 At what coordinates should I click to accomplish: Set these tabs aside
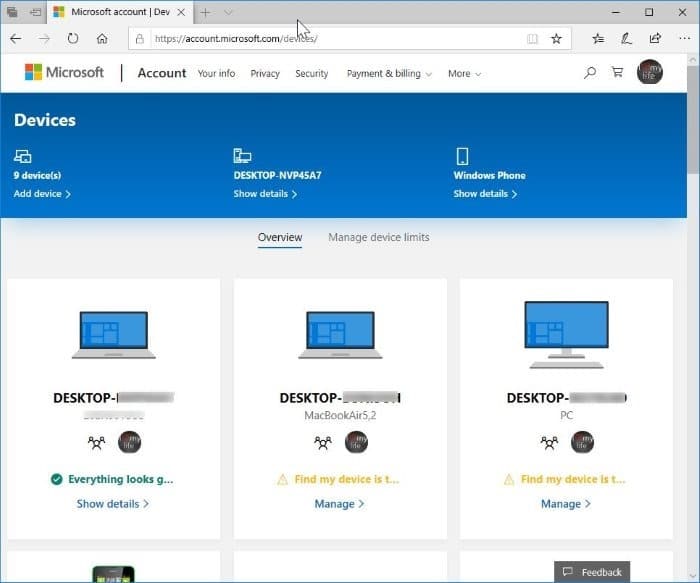pos(35,12)
